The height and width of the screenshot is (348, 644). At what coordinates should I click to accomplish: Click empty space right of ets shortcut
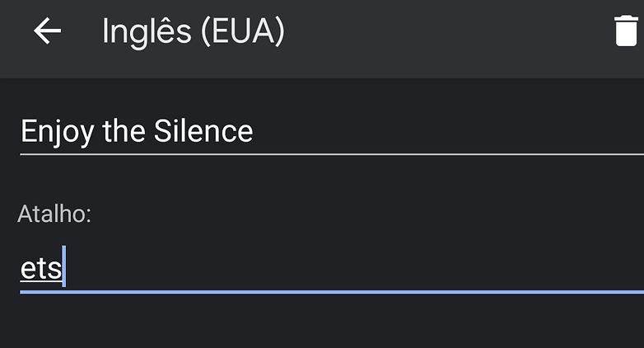tap(353, 268)
